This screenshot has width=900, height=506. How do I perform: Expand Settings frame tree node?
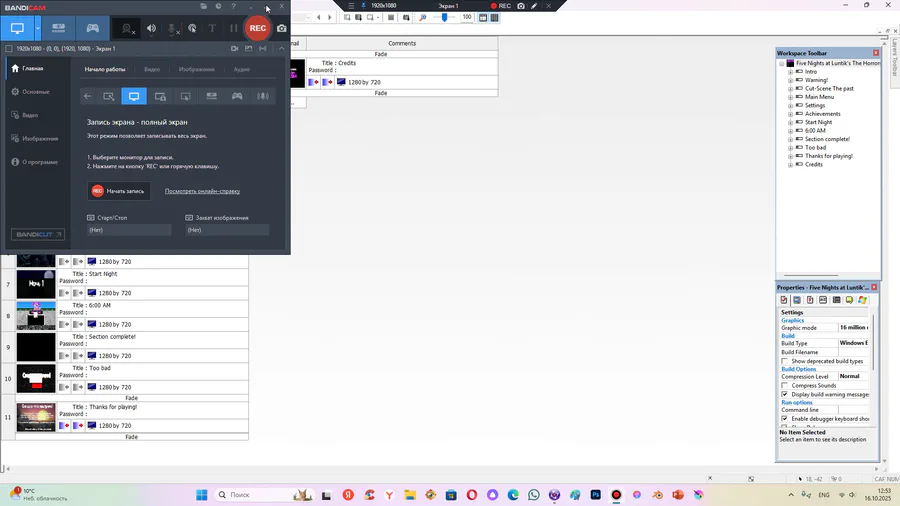pos(790,106)
